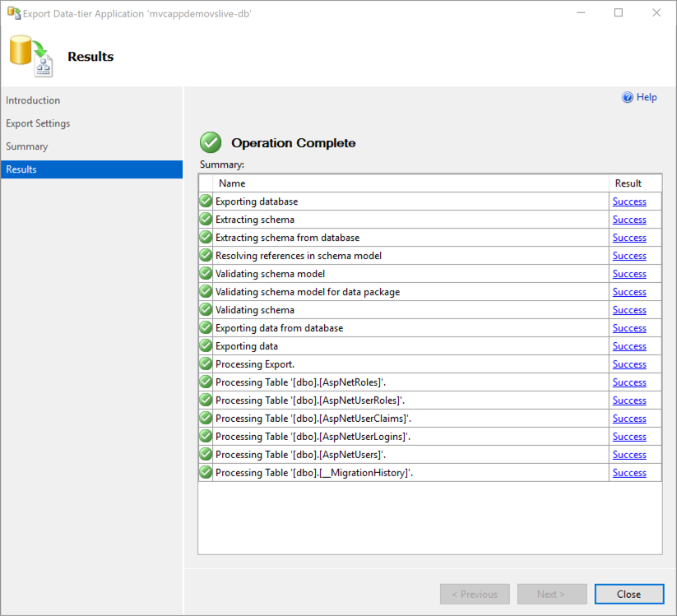Select the Results step in sidebar
The width and height of the screenshot is (677, 616).
pos(21,169)
